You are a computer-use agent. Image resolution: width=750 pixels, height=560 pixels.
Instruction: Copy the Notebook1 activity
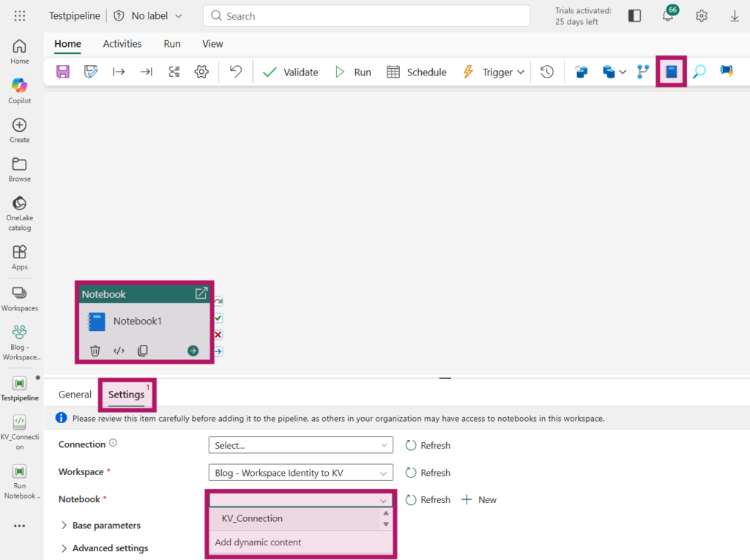point(143,351)
